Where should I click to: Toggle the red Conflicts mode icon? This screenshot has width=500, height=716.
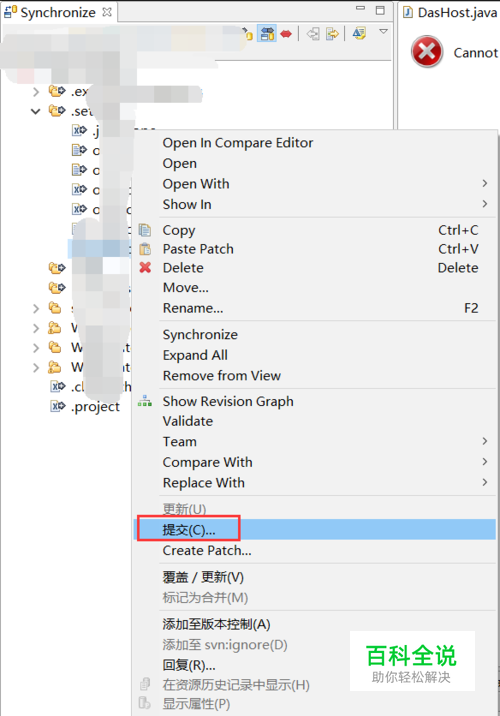click(x=286, y=34)
